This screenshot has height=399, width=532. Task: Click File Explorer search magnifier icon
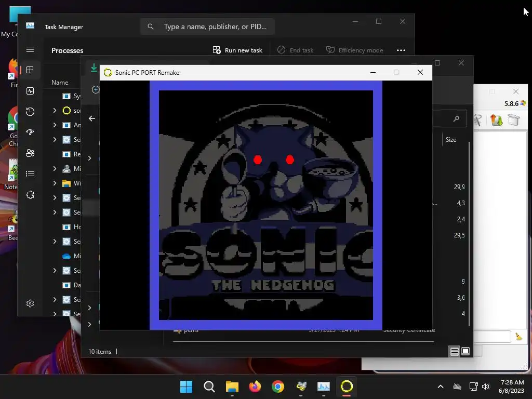(456, 118)
